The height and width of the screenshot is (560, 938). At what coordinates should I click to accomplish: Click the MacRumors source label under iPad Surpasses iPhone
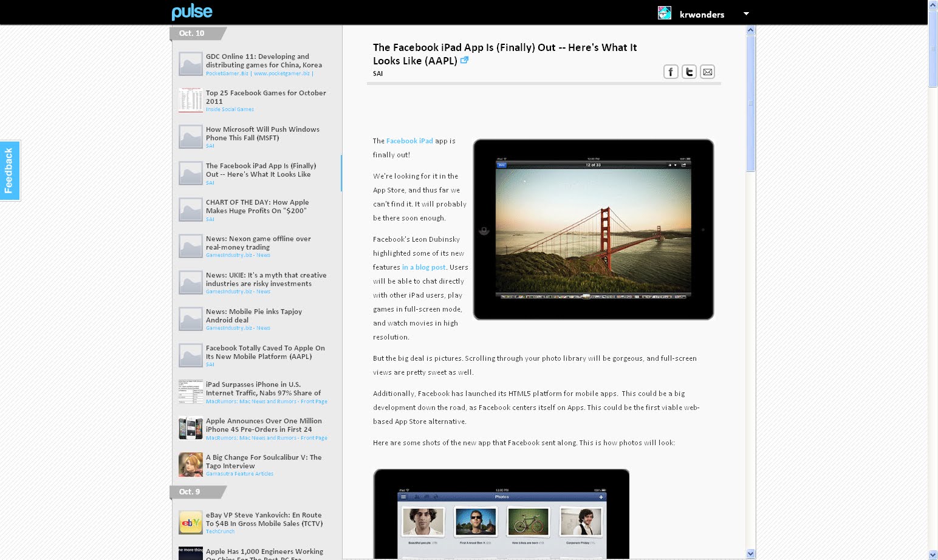pos(266,401)
